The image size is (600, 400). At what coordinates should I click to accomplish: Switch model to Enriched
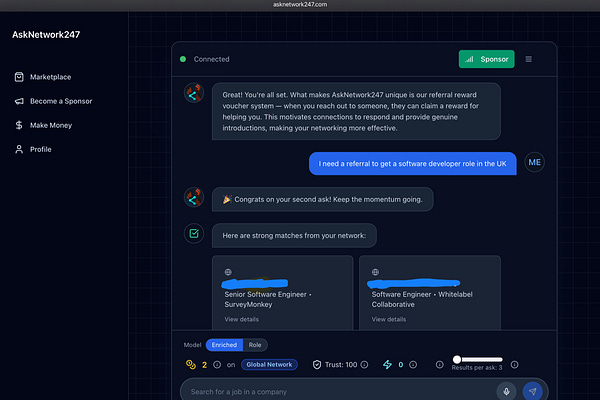pos(224,345)
